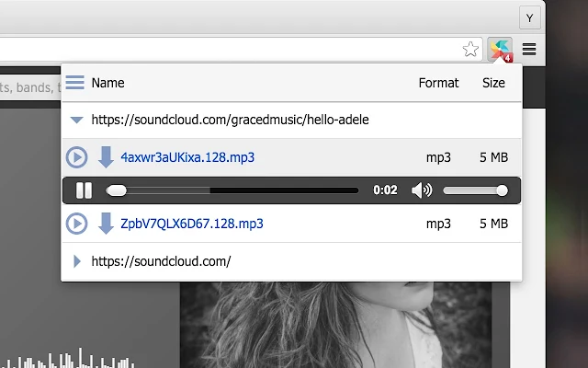Sort by the Format column header
Screen dimensions: 588x368
coord(438,83)
